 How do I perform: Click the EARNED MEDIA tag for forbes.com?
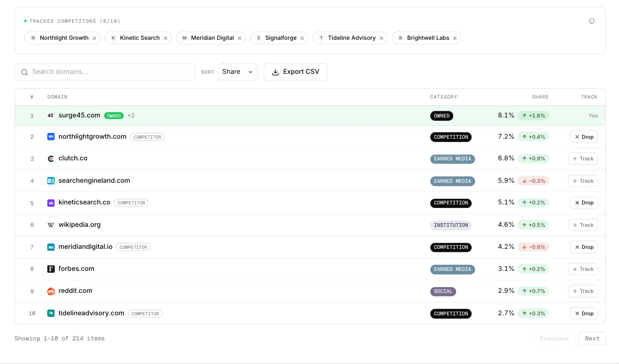tap(452, 269)
